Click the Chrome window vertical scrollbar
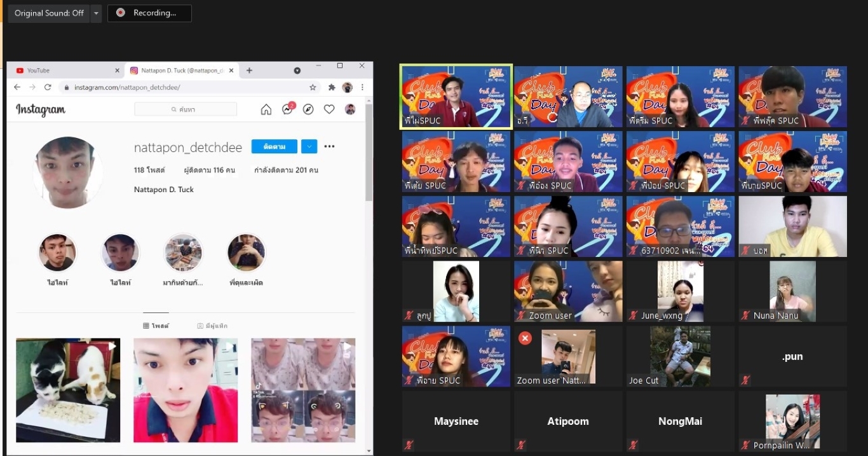 (369, 153)
